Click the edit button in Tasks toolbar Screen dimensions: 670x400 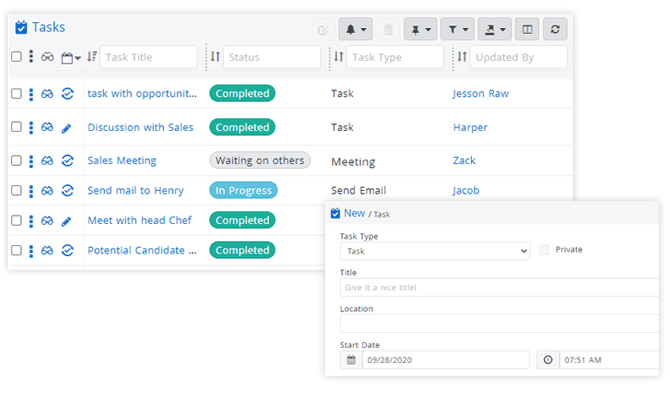coord(323,29)
